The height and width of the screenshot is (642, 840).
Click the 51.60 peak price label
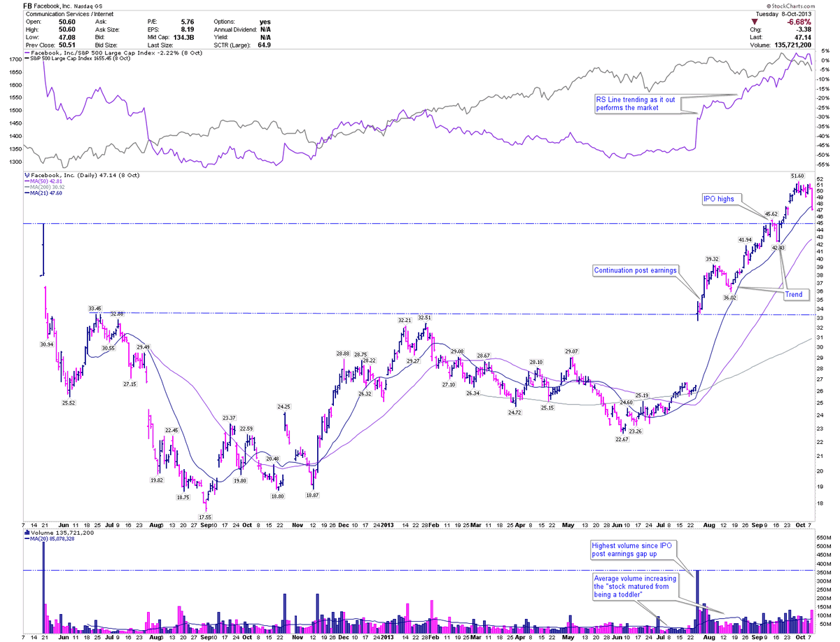coord(797,175)
